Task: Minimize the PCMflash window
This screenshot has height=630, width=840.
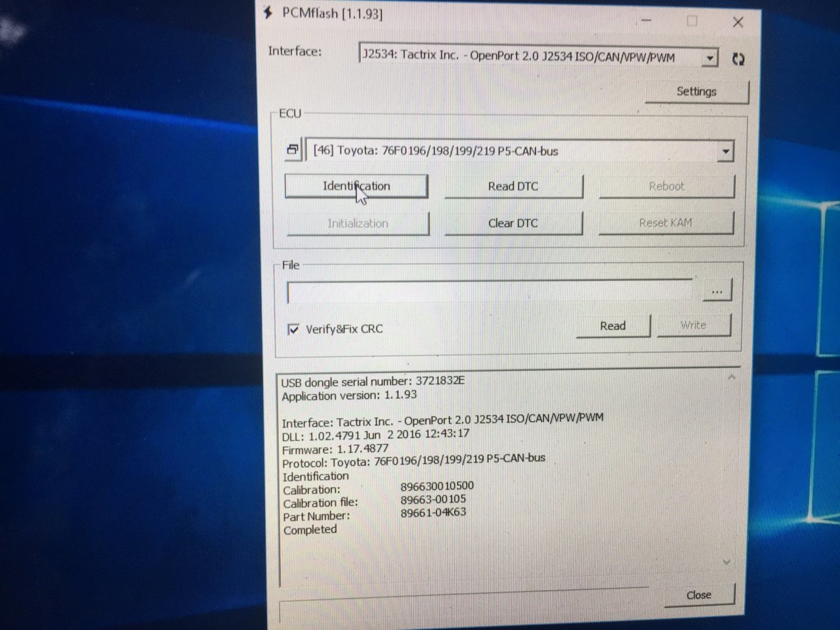Action: click(x=646, y=21)
